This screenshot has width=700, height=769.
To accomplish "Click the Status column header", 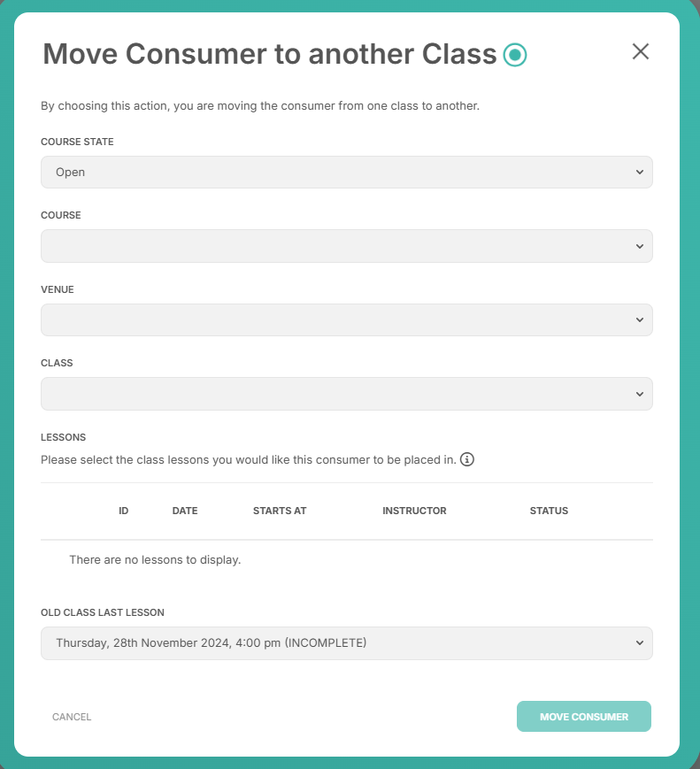I will click(x=549, y=511).
